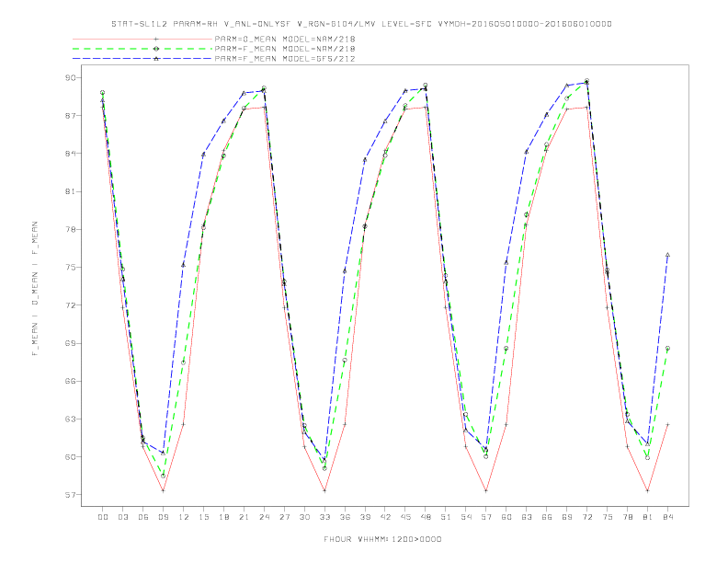Select legend entry PARM=O_MEAN MODEL=NAM/218
This screenshot has height=563, width=728.
pyautogui.click(x=285, y=39)
